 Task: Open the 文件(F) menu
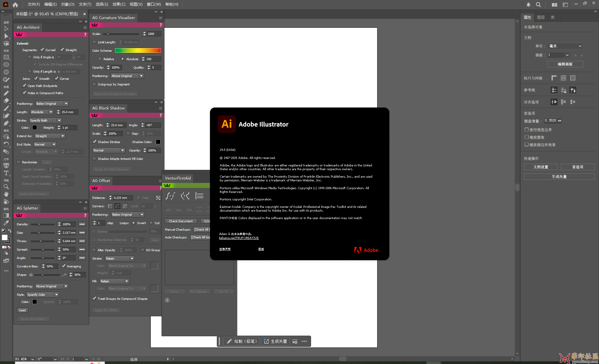34,4
